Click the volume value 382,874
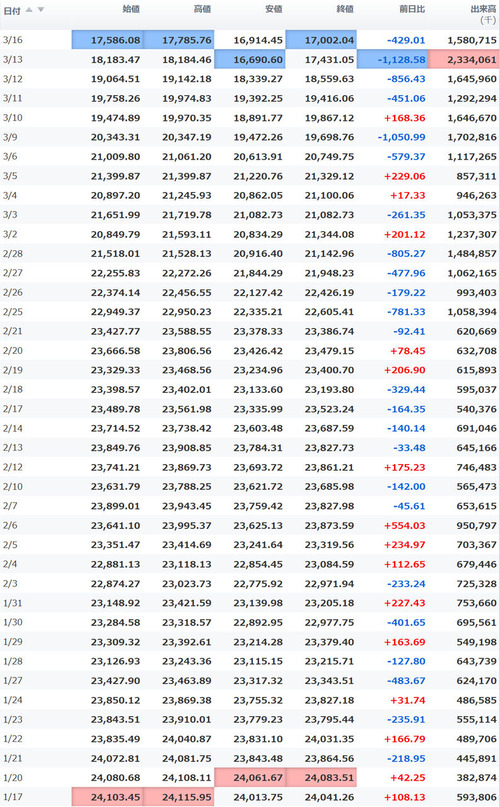500x807 pixels. (x=476, y=778)
